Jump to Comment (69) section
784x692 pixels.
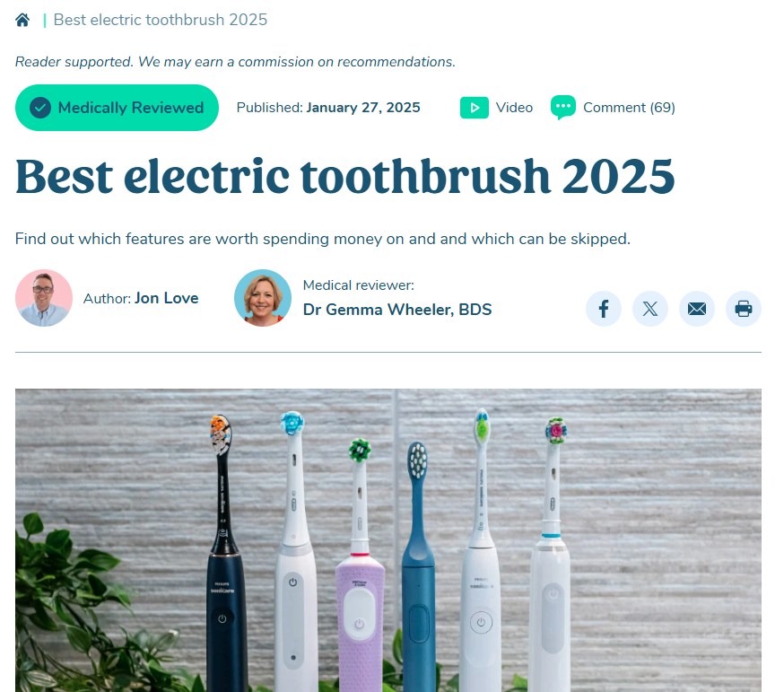(629, 108)
